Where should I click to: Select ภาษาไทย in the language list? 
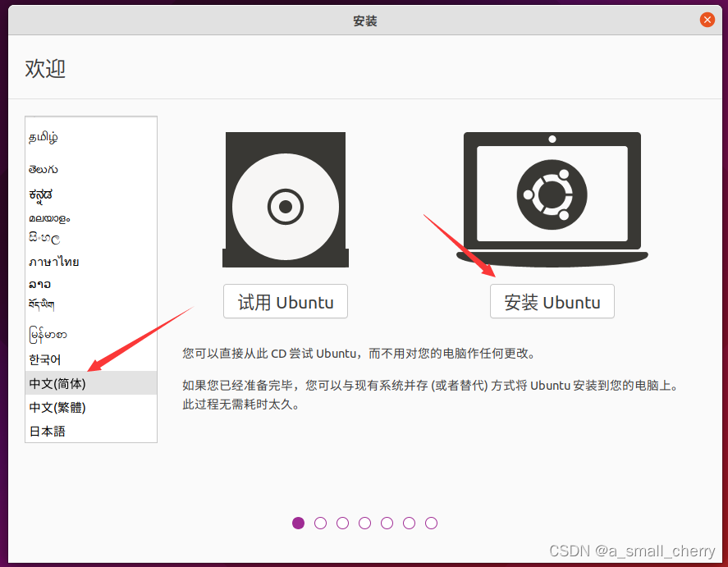click(91, 262)
